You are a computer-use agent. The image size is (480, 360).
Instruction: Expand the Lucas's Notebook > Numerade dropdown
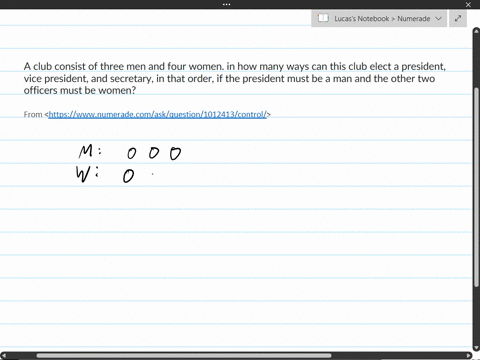tap(439, 19)
